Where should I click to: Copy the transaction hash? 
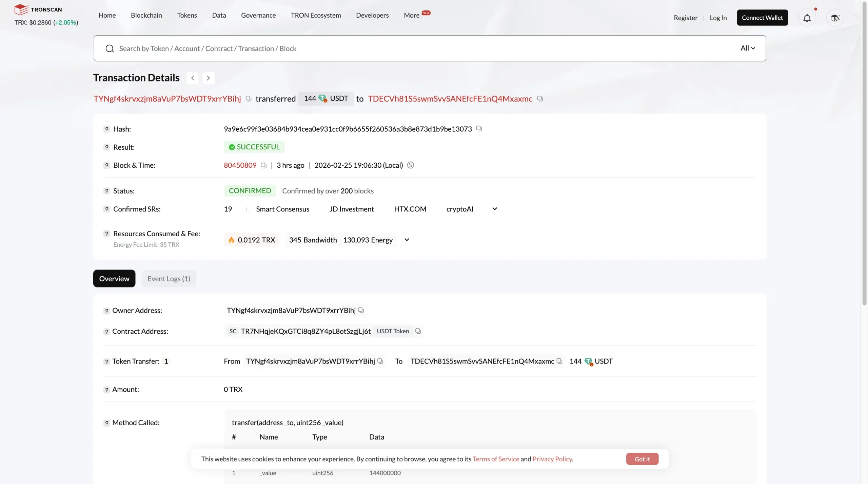tap(479, 129)
